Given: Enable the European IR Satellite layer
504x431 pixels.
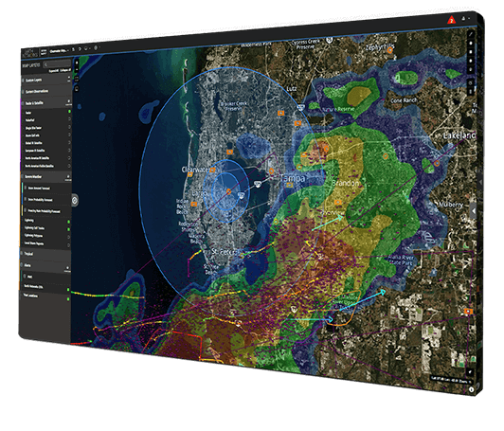Looking at the screenshot, I should 69,150.
